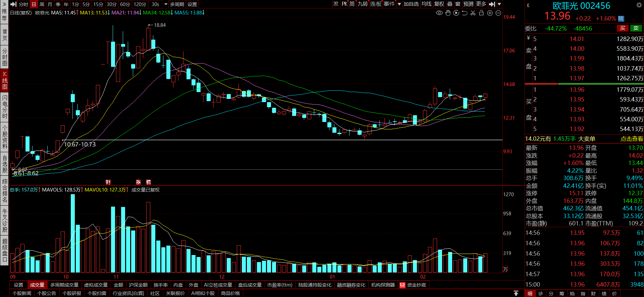644x297 pixels.
Task: Expand the sidebar with the double chevron
Action: [4, 4]
